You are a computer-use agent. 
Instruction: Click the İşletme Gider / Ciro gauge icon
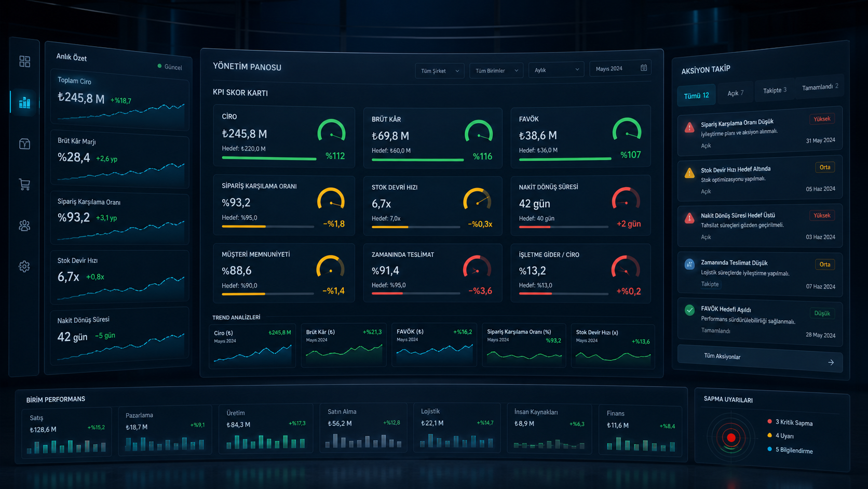coord(626,267)
